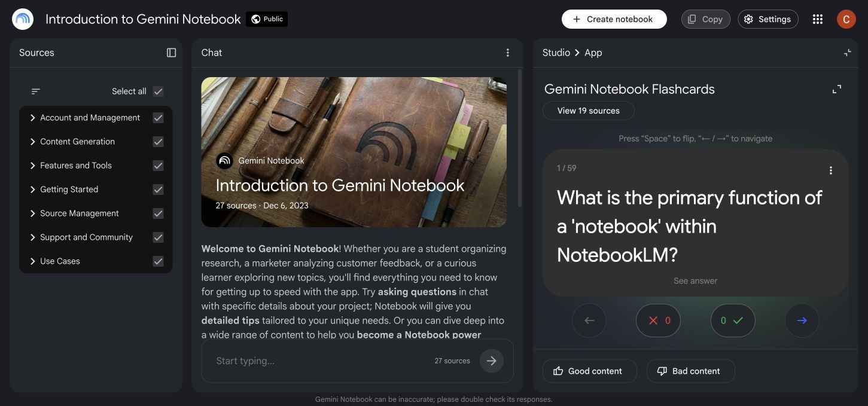Open View 19 sources
The image size is (868, 406).
pyautogui.click(x=588, y=111)
